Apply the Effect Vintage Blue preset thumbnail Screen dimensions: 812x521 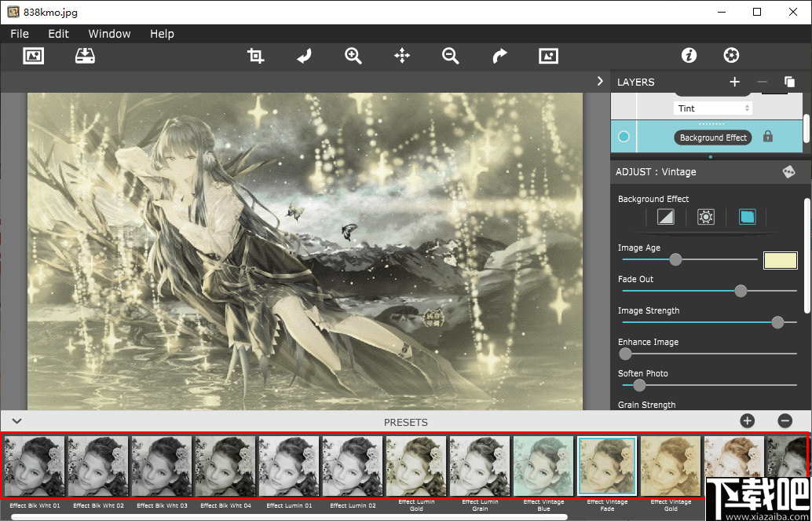(x=543, y=466)
